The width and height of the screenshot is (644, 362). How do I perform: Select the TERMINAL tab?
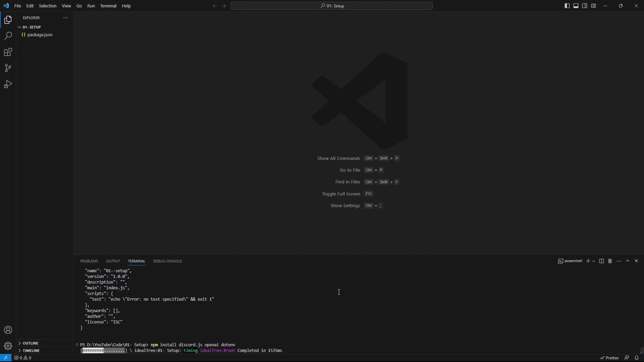137,261
